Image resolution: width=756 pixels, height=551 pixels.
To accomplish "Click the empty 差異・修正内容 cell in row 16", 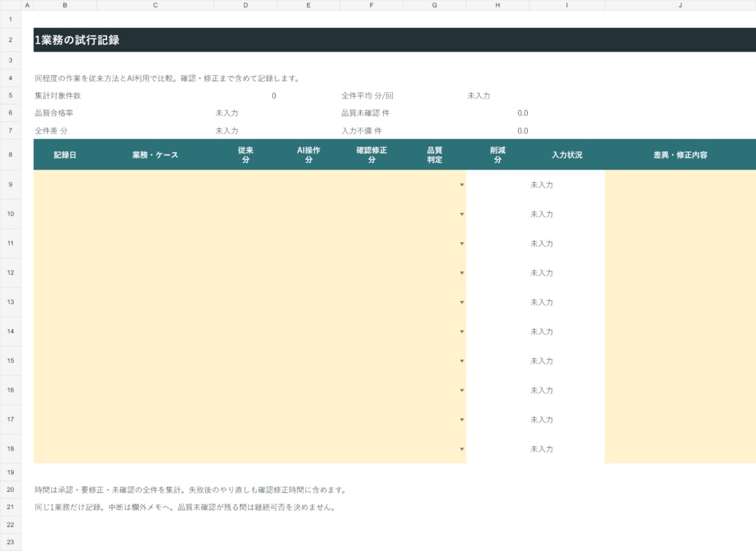I will pos(680,390).
